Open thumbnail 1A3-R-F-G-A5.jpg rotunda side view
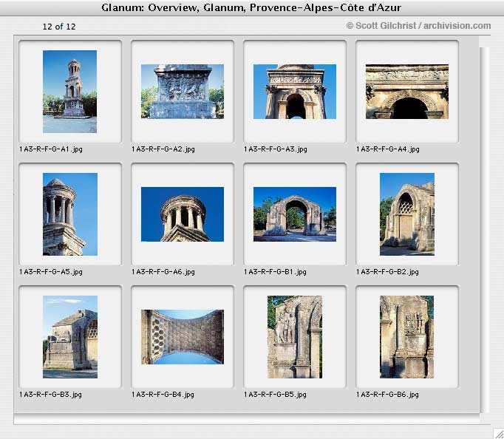This screenshot has height=439, width=504. 70,214
